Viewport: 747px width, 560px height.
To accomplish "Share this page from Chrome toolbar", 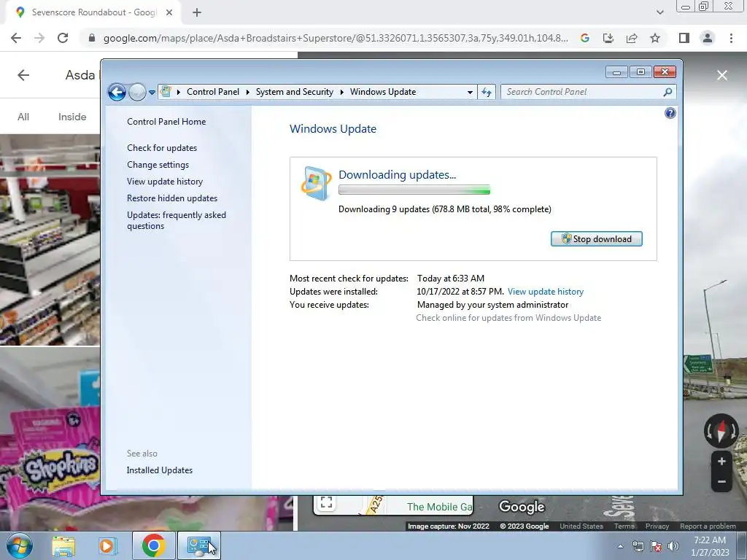I will 632,38.
